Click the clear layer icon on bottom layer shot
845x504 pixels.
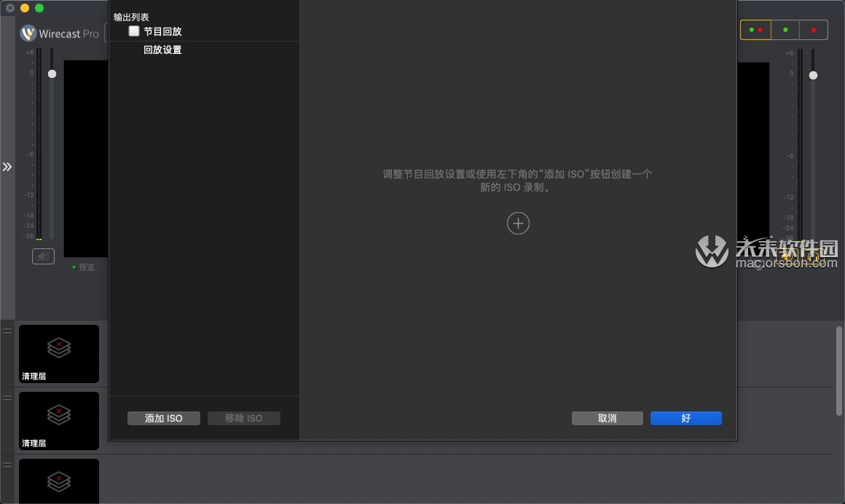58,481
